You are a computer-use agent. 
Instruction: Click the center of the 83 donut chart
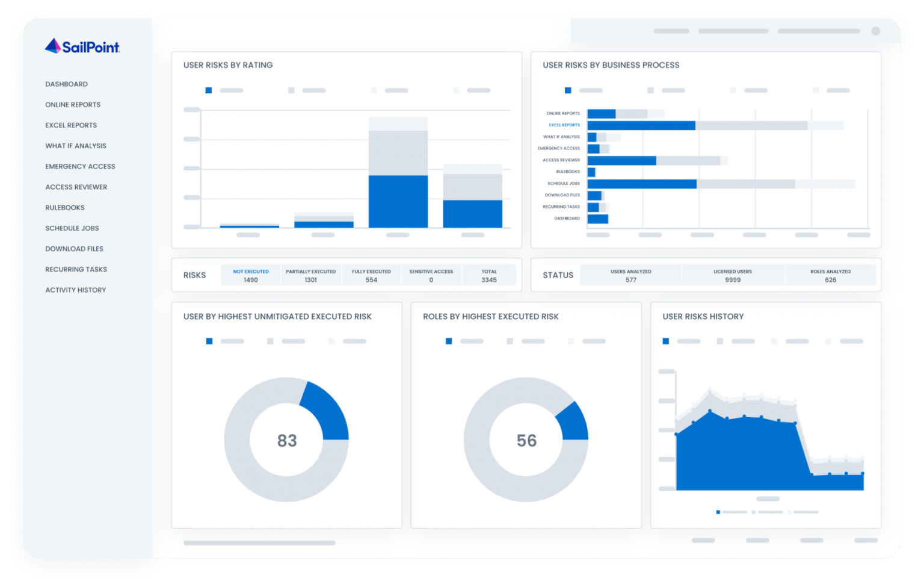(288, 440)
